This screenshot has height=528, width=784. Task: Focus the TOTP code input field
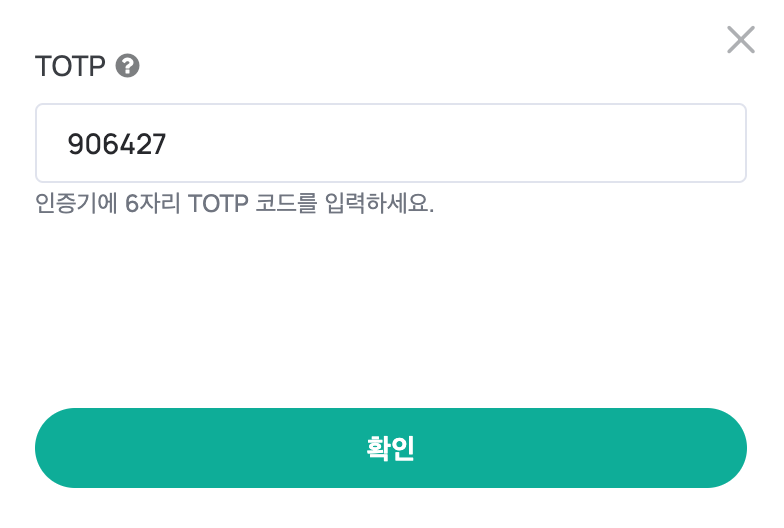[x=390, y=143]
